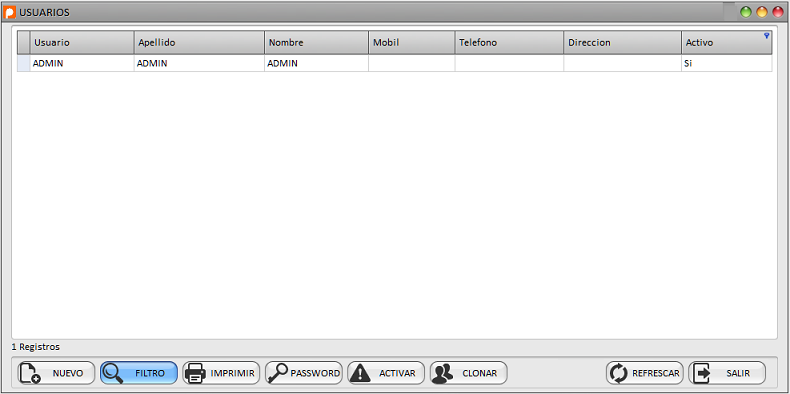
Task: Click the exit arrow icon on SALIR
Action: (701, 373)
